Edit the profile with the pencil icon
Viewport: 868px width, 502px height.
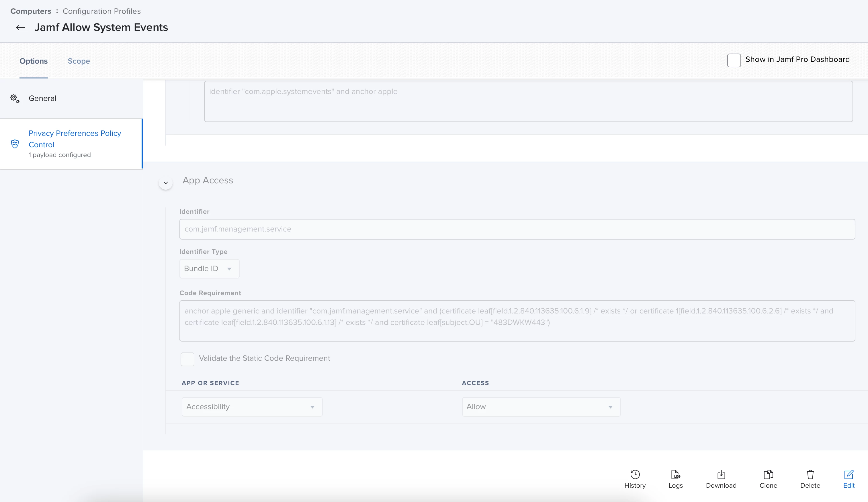pos(849,474)
